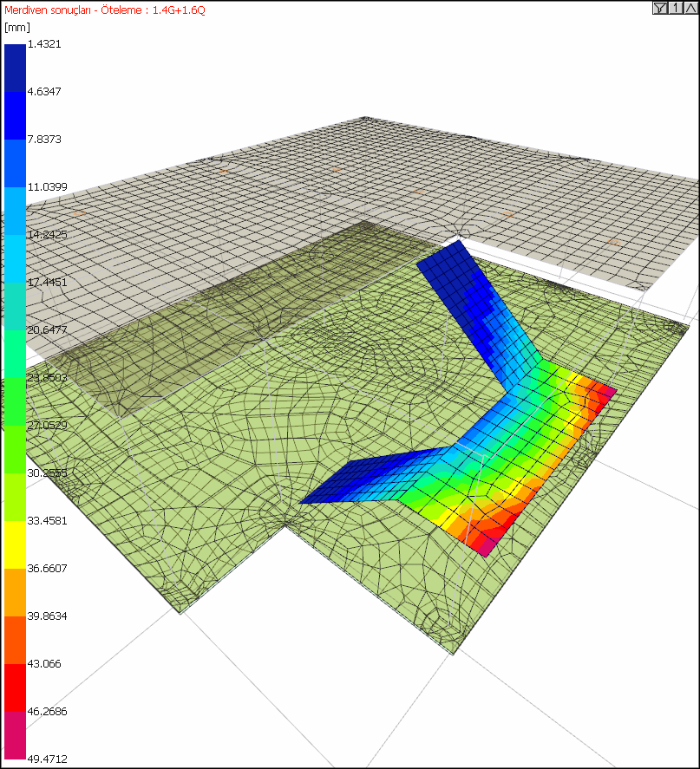Image resolution: width=700 pixels, height=769 pixels.
Task: Pick the red 43.066 legend color band
Action: [x=15, y=688]
